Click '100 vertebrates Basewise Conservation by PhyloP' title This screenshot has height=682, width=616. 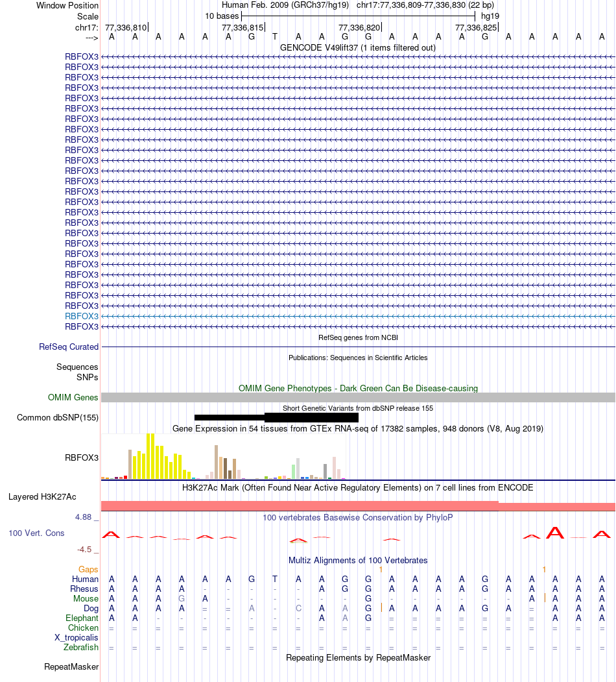(x=358, y=517)
